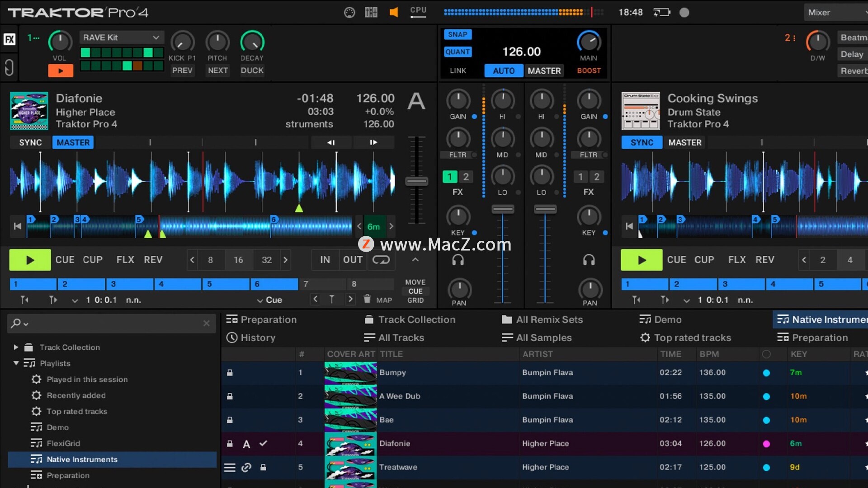Screen dimensions: 868x488
Task: Click the DUCK button
Action: [252, 70]
